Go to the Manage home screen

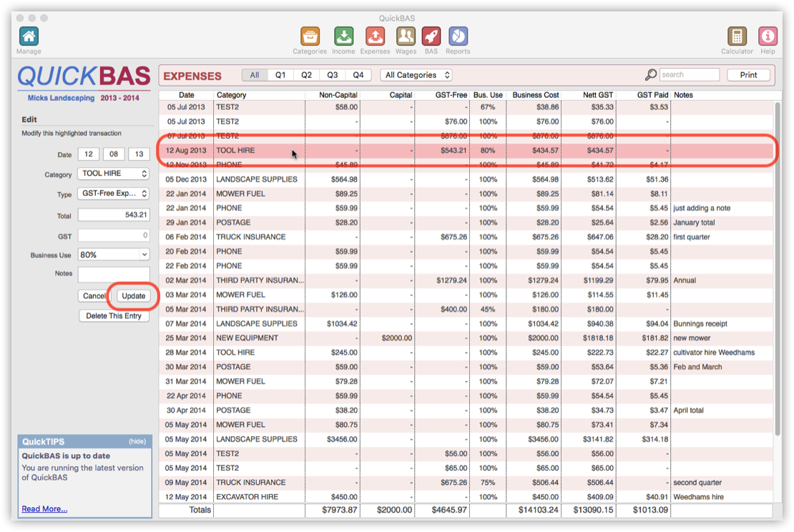pyautogui.click(x=28, y=35)
